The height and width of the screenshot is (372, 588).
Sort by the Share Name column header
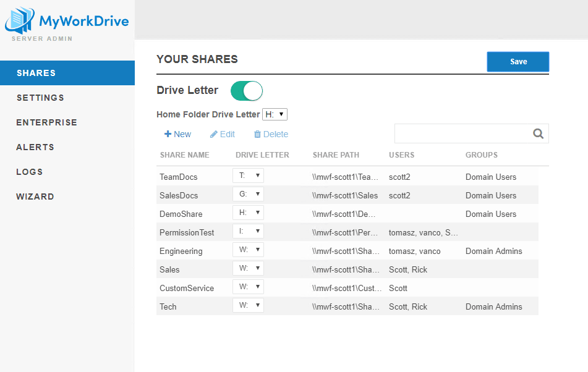(x=184, y=155)
